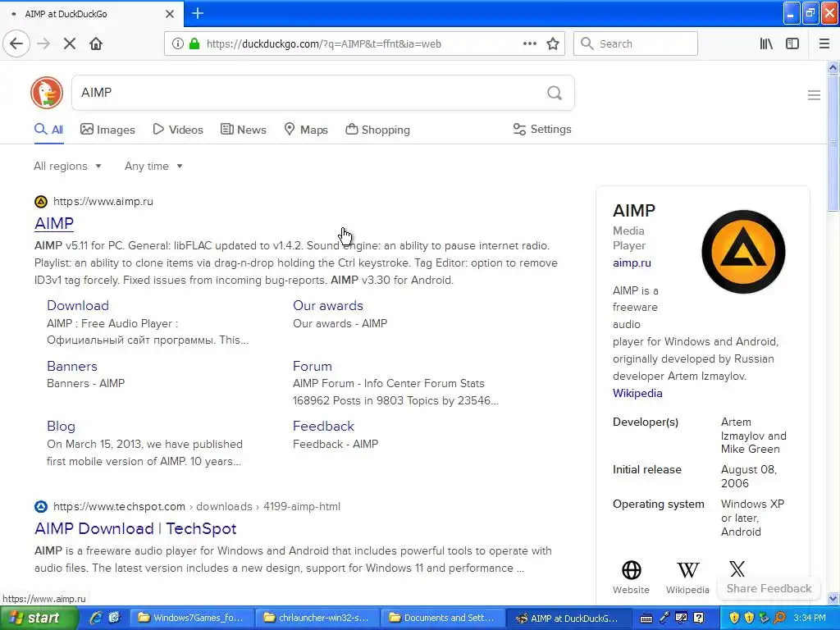840x630 pixels.
Task: Stop loading the page
Action: click(70, 43)
